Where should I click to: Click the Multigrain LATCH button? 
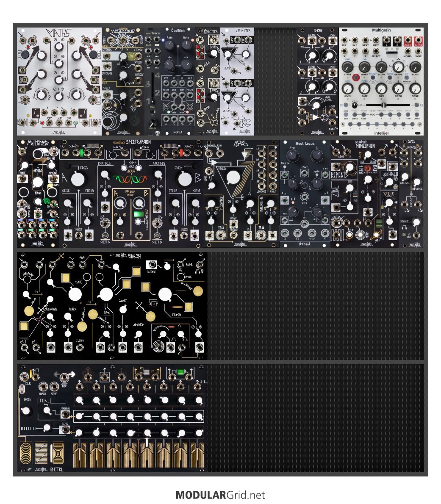416,115
